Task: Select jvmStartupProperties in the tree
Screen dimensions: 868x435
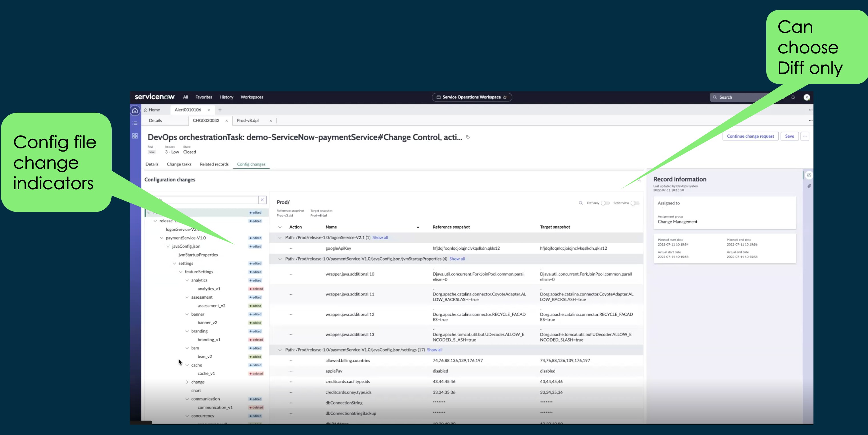Action: click(x=198, y=255)
